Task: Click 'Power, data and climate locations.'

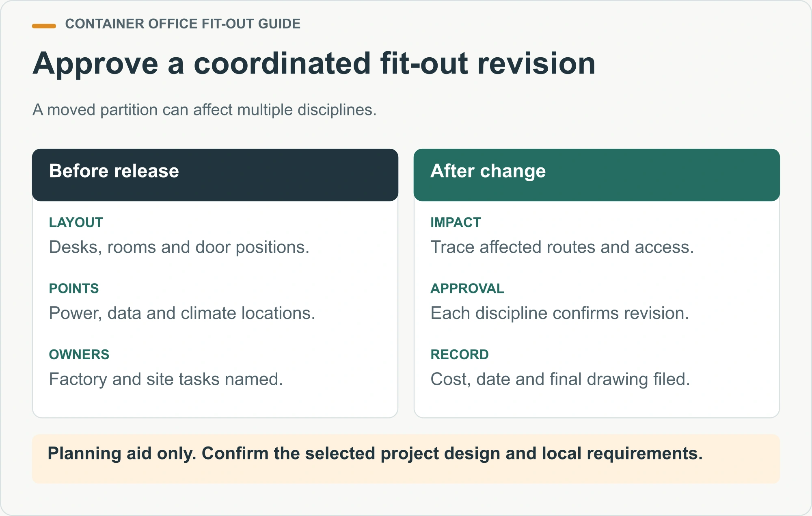Action: (x=182, y=313)
